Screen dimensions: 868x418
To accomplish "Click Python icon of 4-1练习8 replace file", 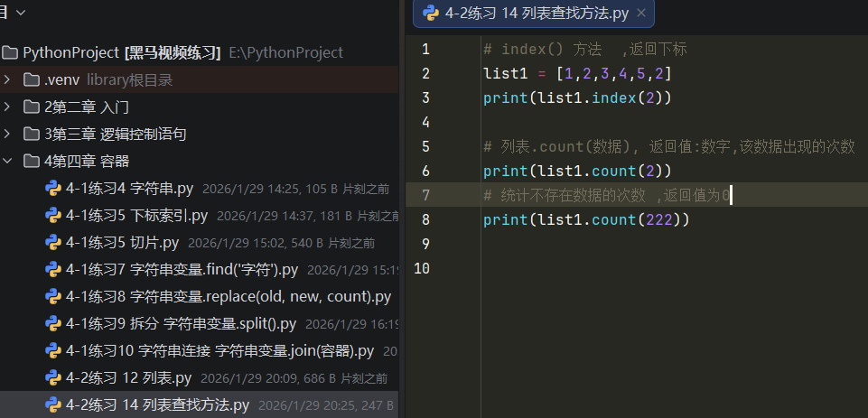I will (x=52, y=297).
